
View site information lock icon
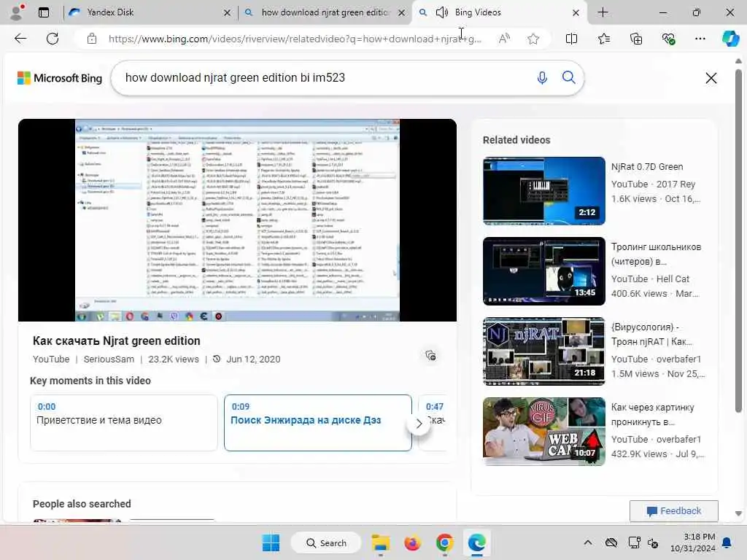coord(92,39)
